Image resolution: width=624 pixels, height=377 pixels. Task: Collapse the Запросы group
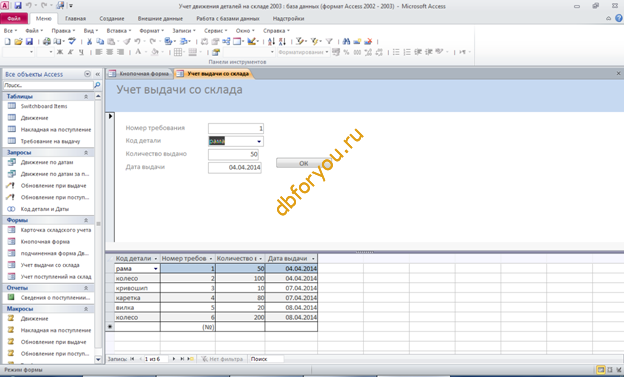pos(86,153)
